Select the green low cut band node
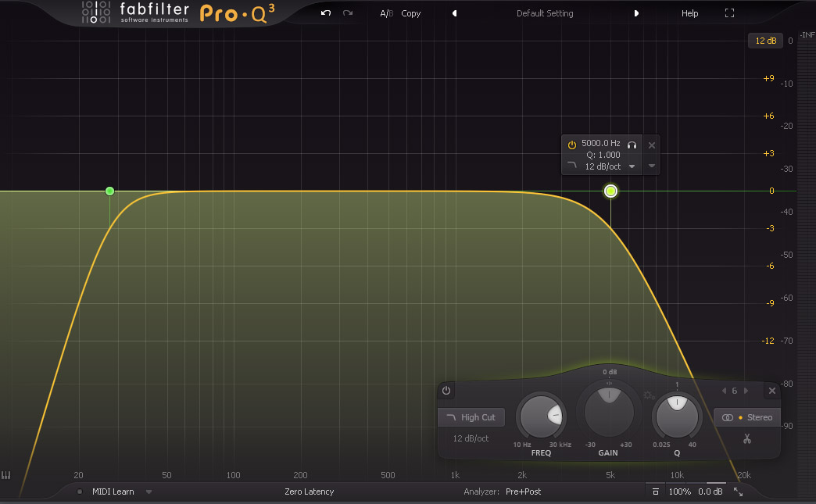816x504 pixels. (109, 191)
